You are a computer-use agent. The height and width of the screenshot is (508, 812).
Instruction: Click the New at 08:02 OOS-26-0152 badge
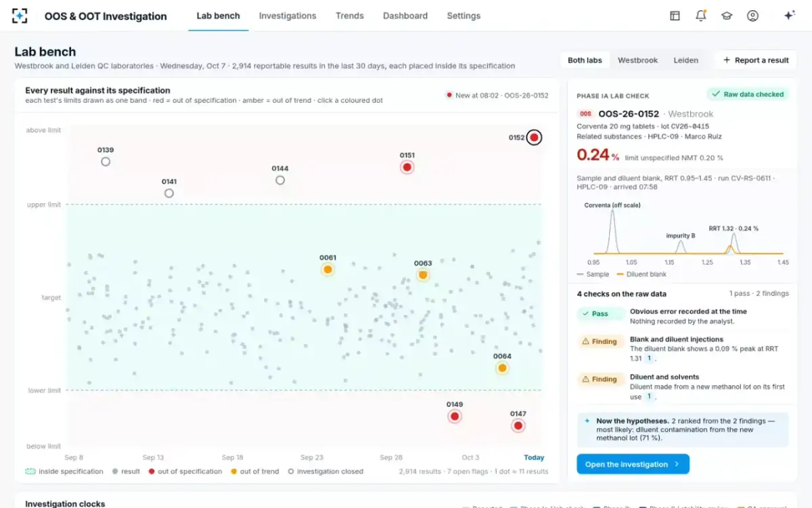click(497, 96)
